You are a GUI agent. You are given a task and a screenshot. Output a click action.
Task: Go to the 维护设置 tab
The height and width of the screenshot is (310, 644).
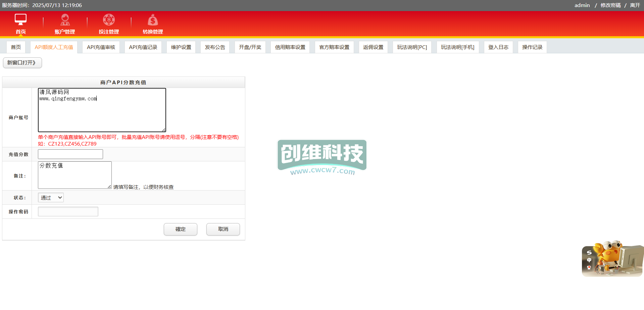[181, 47]
